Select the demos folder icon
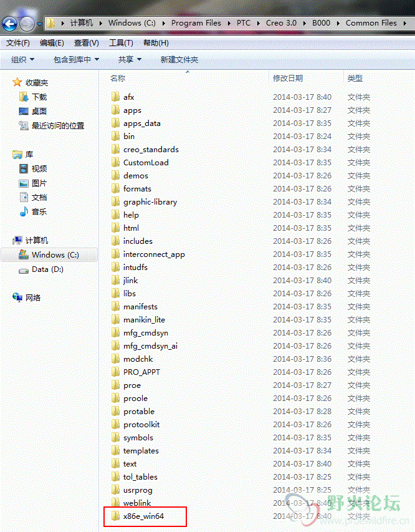This screenshot has height=532, width=415. point(116,175)
